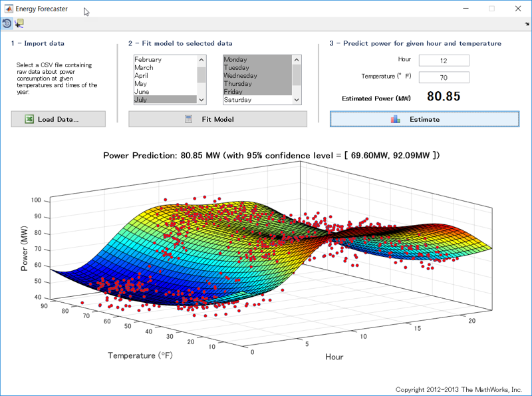The height and width of the screenshot is (396, 532).
Task: Pick Monday in the weekday list
Action: coord(235,60)
